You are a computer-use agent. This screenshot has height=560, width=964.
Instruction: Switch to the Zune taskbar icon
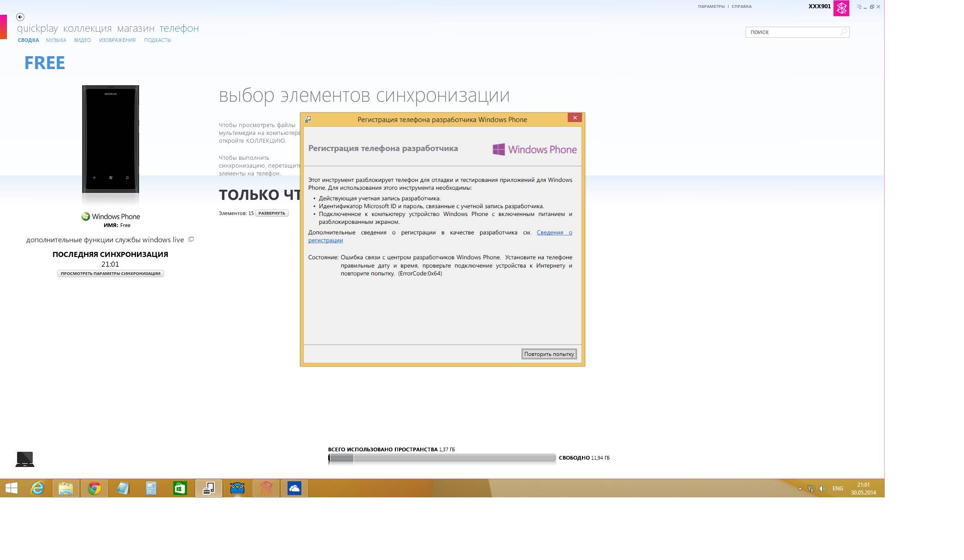click(266, 488)
